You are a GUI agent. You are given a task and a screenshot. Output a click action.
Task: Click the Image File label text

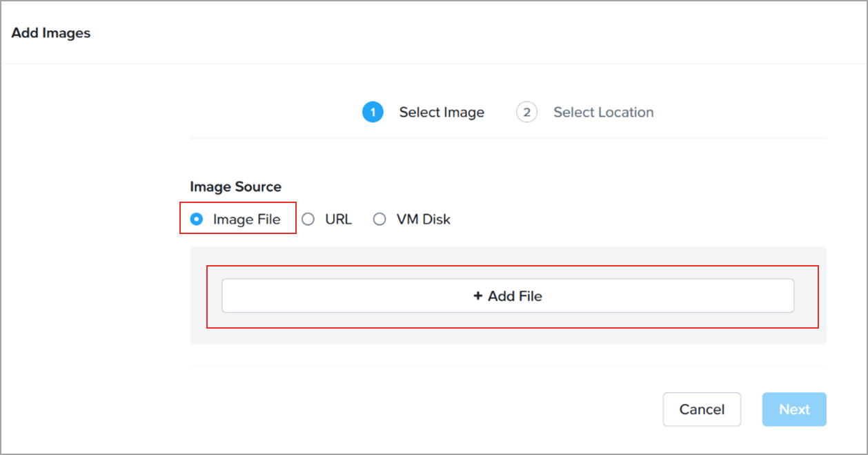246,220
